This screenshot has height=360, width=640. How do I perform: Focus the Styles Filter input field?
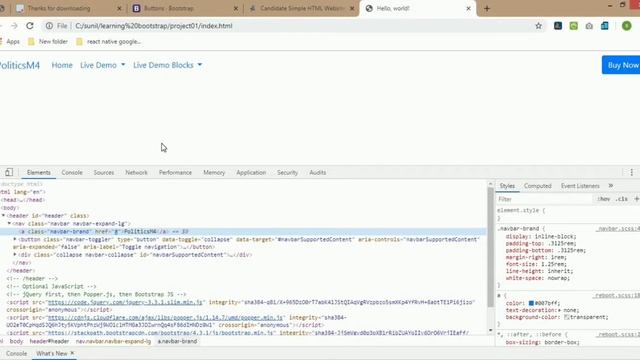point(543,199)
